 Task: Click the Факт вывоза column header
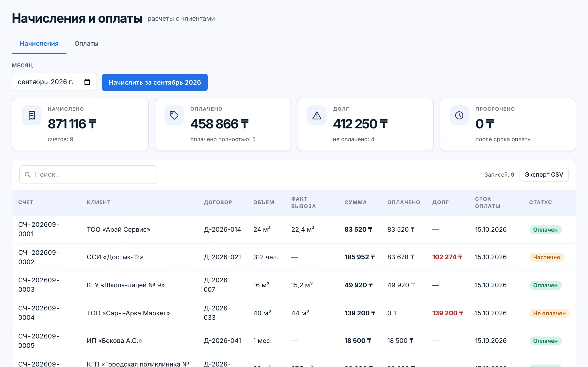point(303,202)
